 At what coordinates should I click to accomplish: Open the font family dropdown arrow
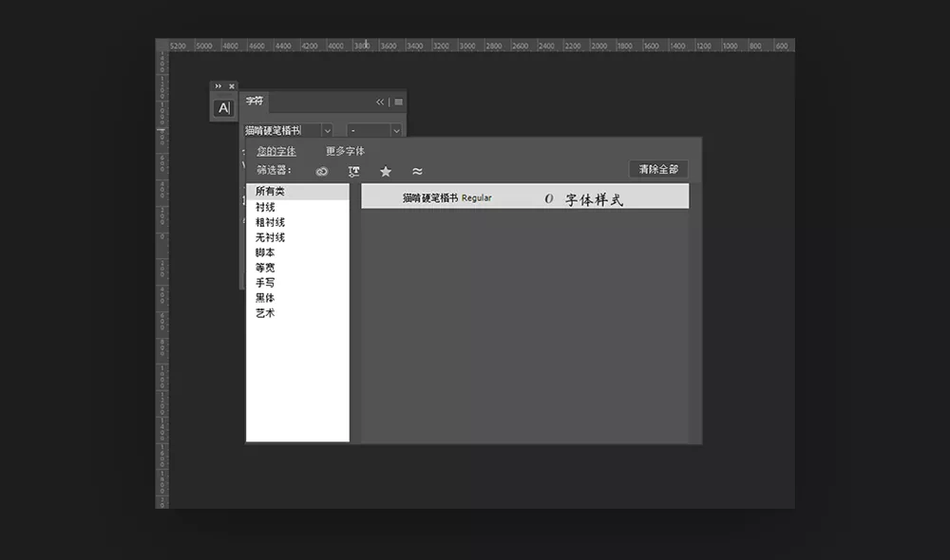click(x=327, y=130)
